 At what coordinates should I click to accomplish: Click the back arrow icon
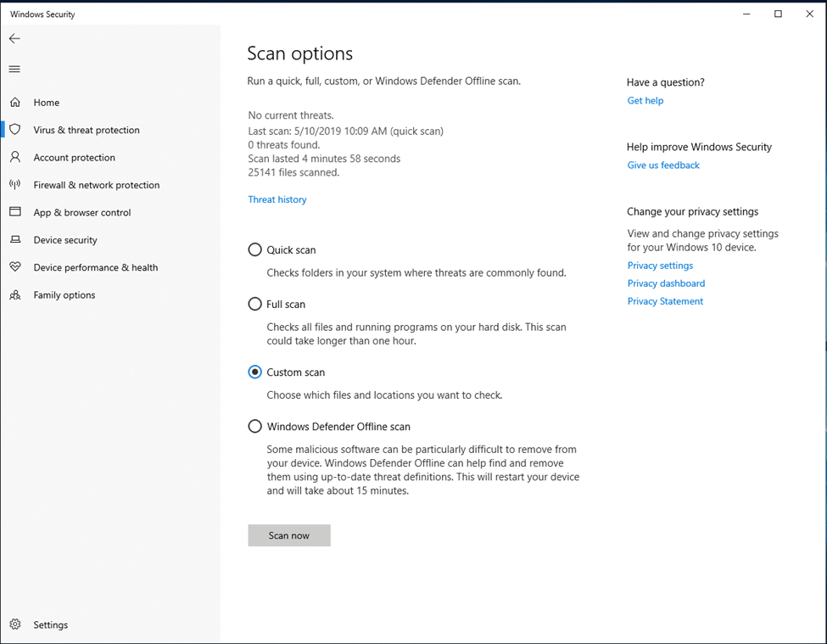(x=14, y=38)
